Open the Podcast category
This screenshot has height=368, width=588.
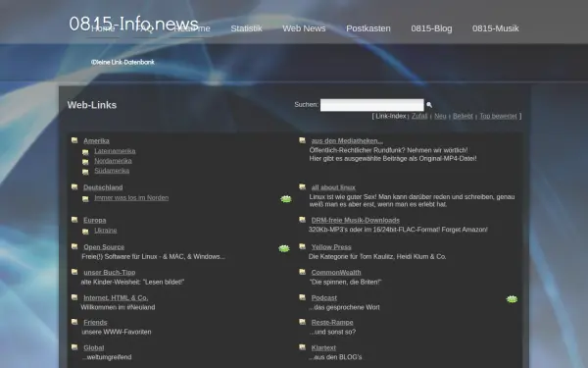[x=324, y=297]
